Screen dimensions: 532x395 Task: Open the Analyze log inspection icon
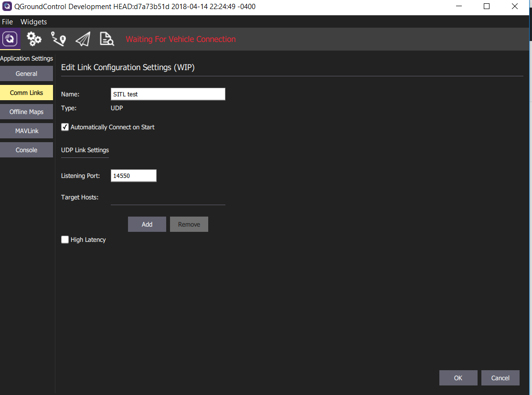(106, 39)
